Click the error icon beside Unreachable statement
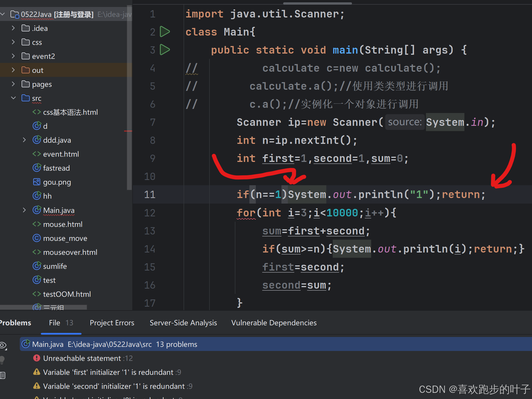532x399 pixels. (37, 358)
